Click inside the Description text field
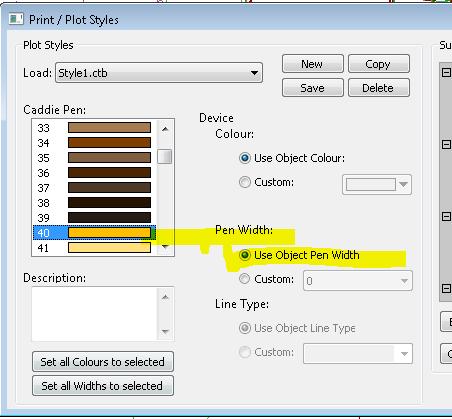Screen dimensions: 452x419 coord(95,314)
